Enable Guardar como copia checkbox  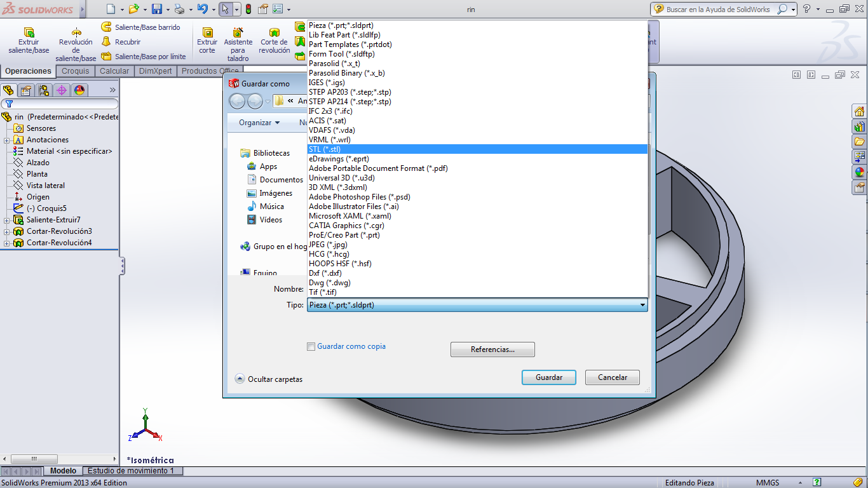coord(311,346)
